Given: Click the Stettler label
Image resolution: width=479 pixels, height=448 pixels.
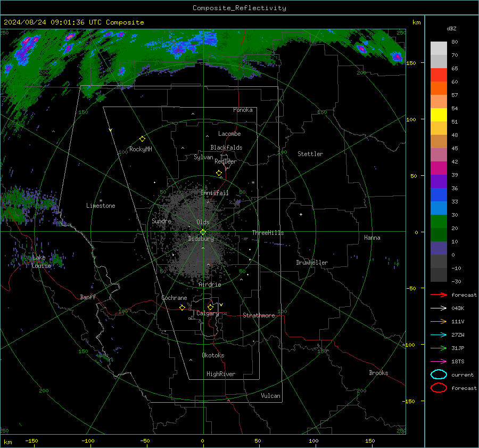Looking at the screenshot, I should click(x=310, y=154).
